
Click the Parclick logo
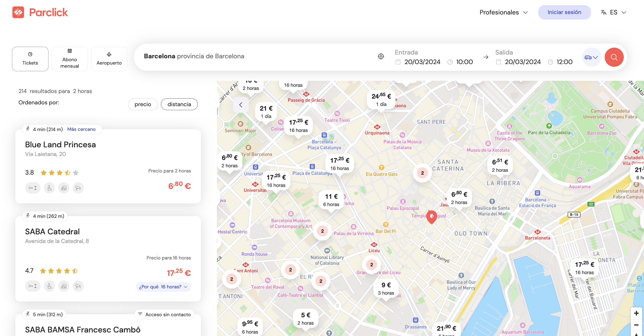40,12
